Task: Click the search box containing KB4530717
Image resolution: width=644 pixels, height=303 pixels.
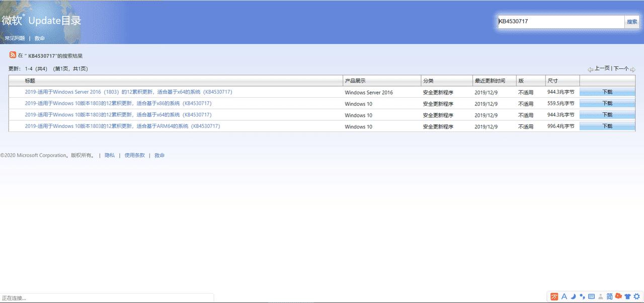Action: [x=561, y=22]
